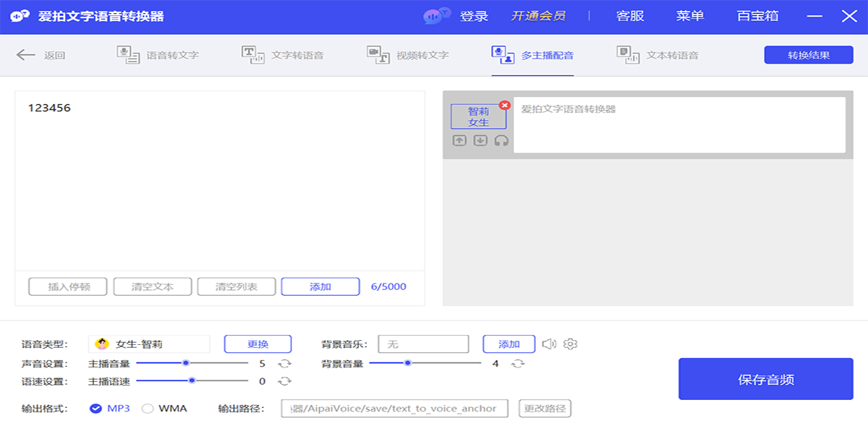Image resolution: width=868 pixels, height=434 pixels.
Task: Reset the 主播音量 value
Action: [x=285, y=364]
